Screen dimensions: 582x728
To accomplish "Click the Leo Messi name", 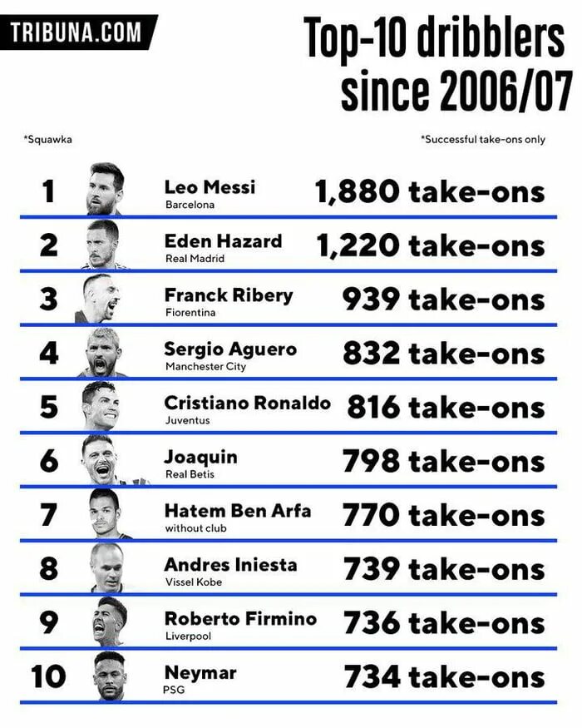I will (x=210, y=187).
